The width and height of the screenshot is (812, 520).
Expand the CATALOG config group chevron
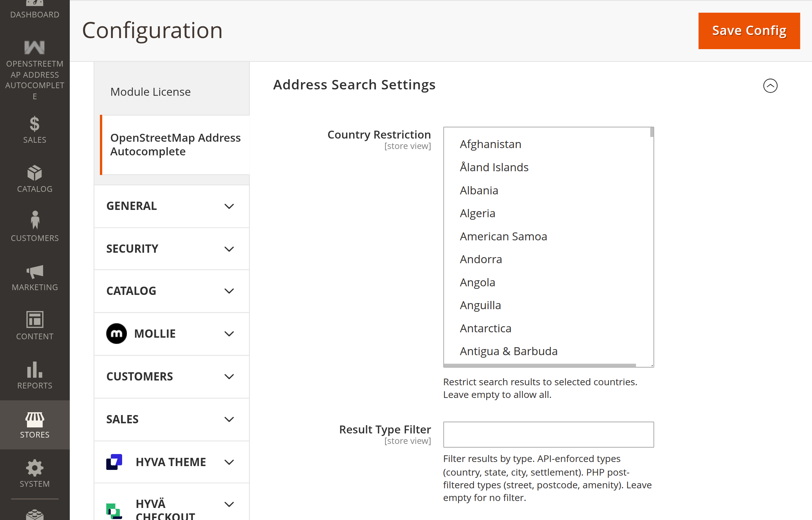click(229, 291)
